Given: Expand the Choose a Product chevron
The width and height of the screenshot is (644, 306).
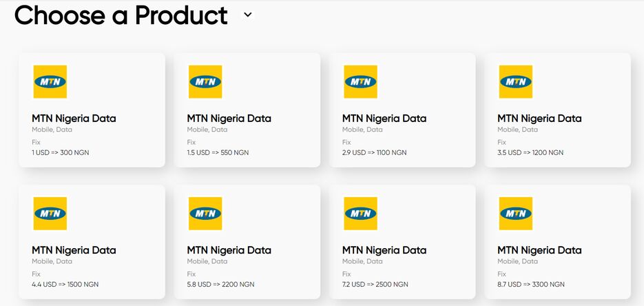Looking at the screenshot, I should [248, 14].
